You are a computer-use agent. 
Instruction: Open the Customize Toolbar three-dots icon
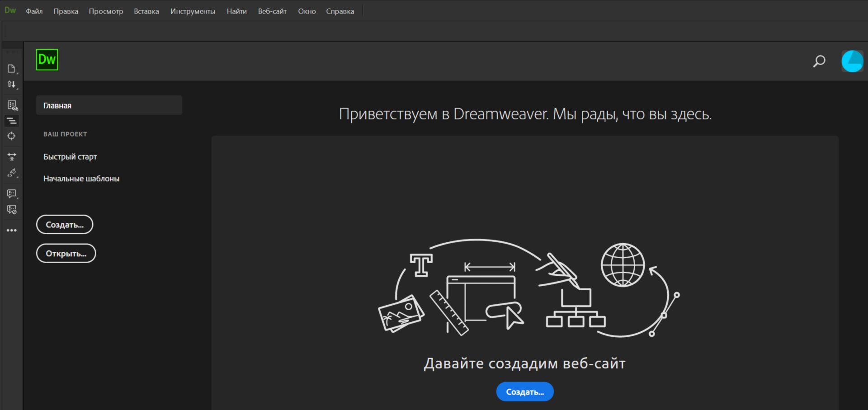pos(12,231)
